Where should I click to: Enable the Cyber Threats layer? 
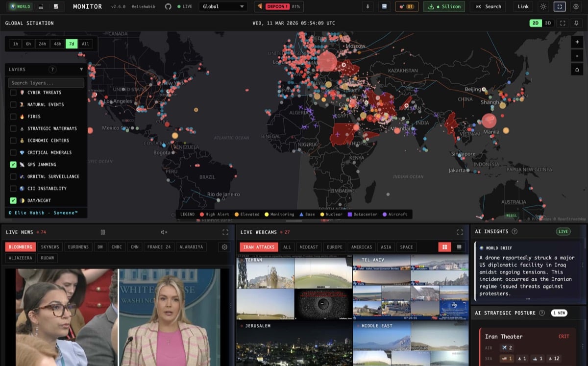(13, 93)
